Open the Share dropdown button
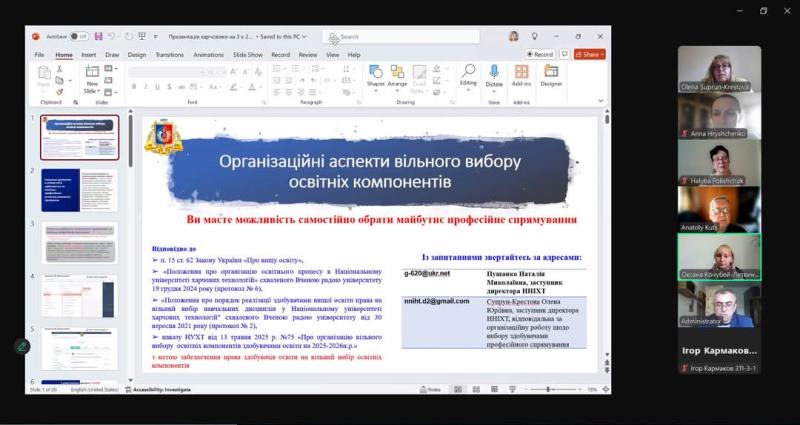This screenshot has width=800, height=425. [590, 54]
